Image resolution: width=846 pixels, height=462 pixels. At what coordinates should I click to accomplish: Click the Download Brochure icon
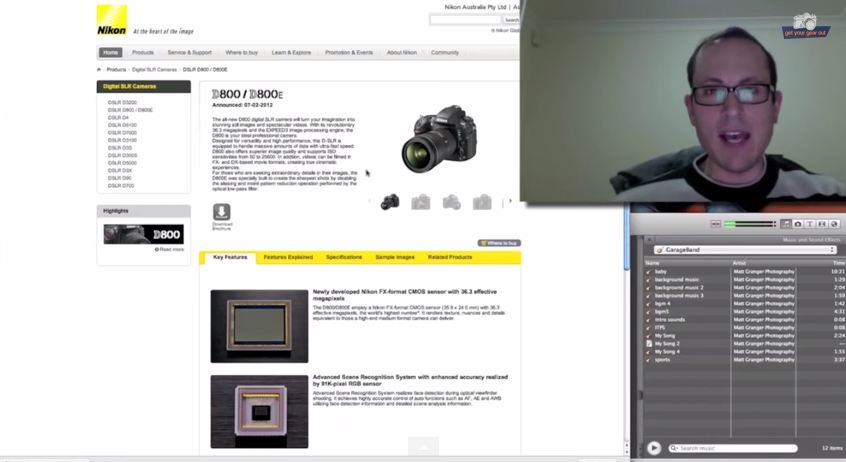tap(221, 212)
